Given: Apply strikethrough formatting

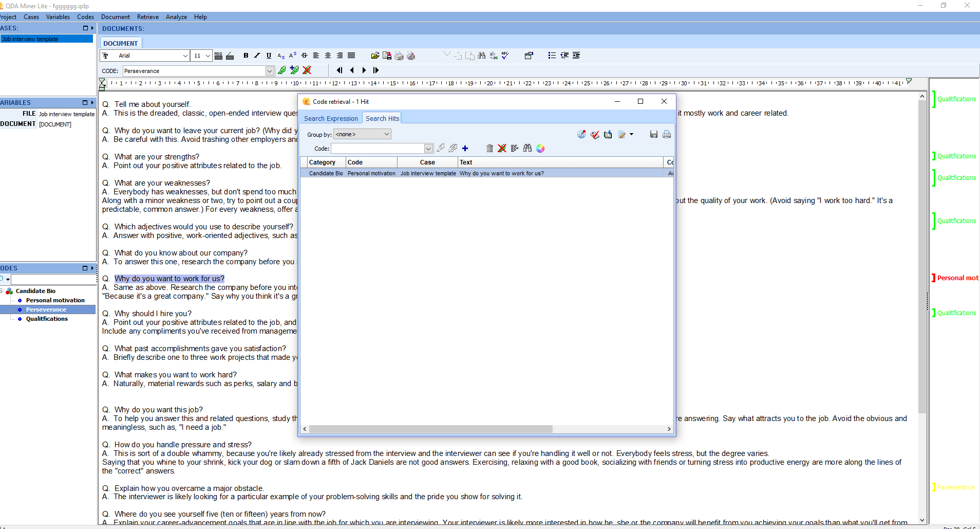Looking at the screenshot, I should pos(304,56).
